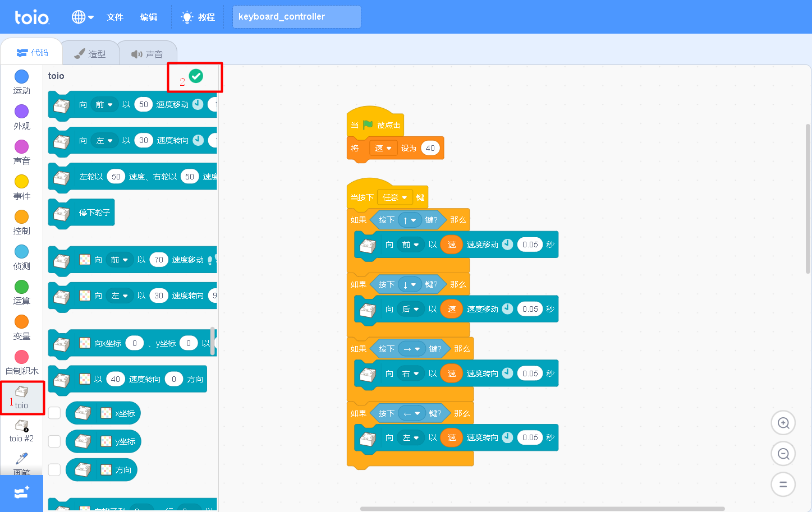
Task: Click the add extension button
Action: pos(21,493)
